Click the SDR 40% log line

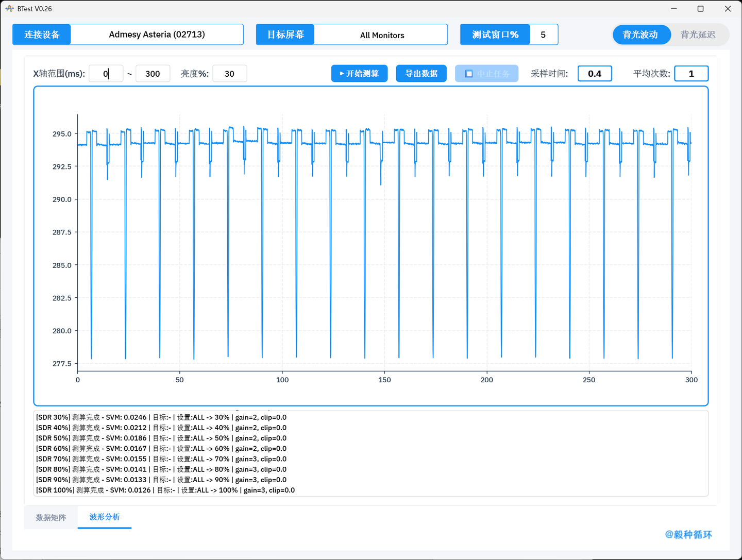pyautogui.click(x=161, y=428)
